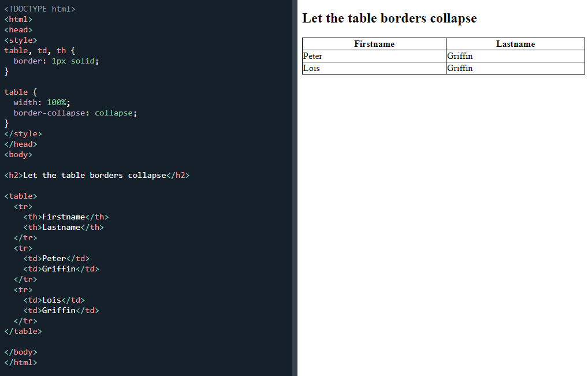
Task: Select the opening style tag
Action: click(20, 40)
